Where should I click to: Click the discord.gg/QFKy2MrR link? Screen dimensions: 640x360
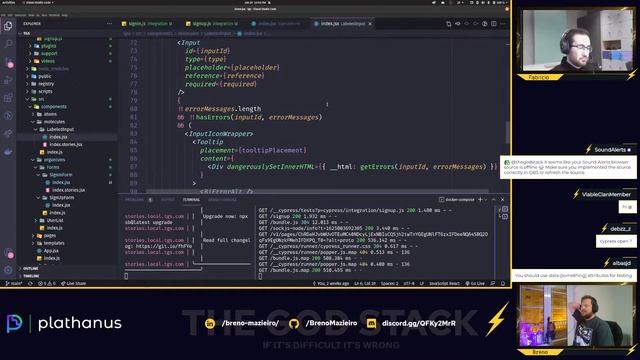pos(411,323)
